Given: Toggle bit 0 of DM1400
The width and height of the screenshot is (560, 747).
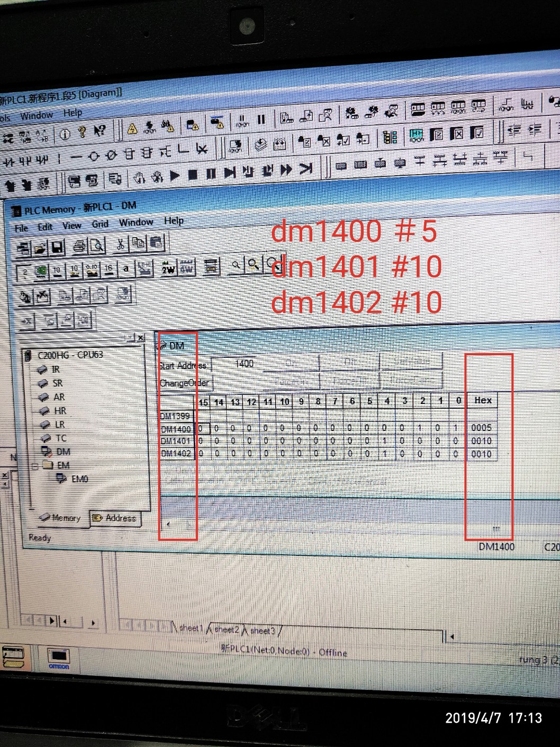Looking at the screenshot, I should (455, 427).
